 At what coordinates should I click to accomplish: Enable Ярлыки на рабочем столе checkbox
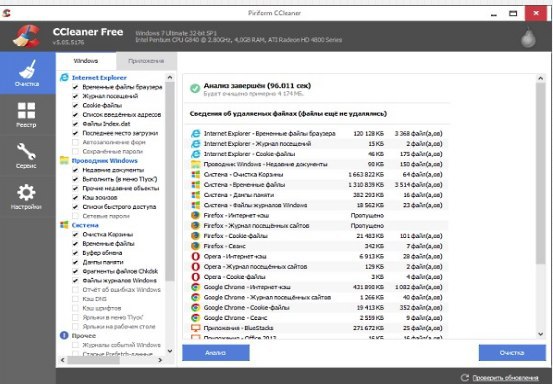pos(75,327)
